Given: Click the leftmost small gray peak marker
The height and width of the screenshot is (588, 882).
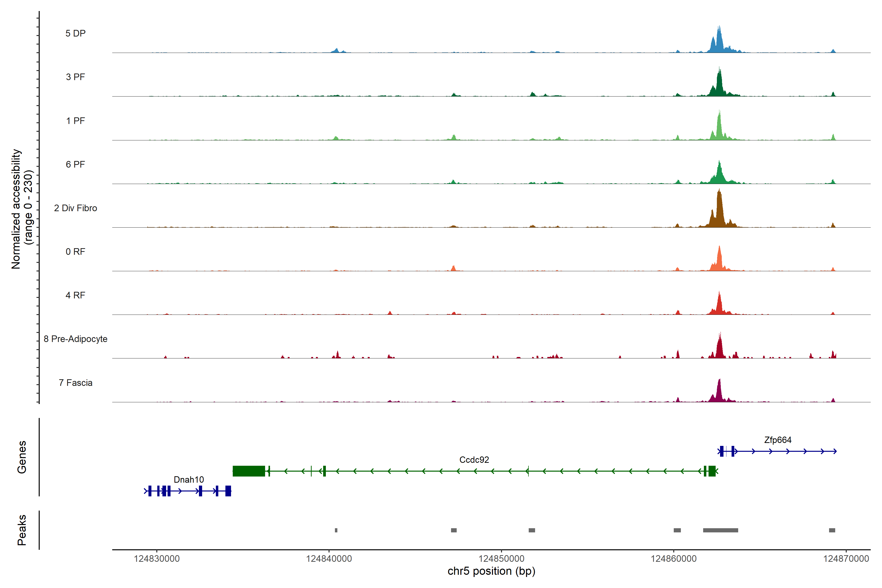Looking at the screenshot, I should click(336, 530).
